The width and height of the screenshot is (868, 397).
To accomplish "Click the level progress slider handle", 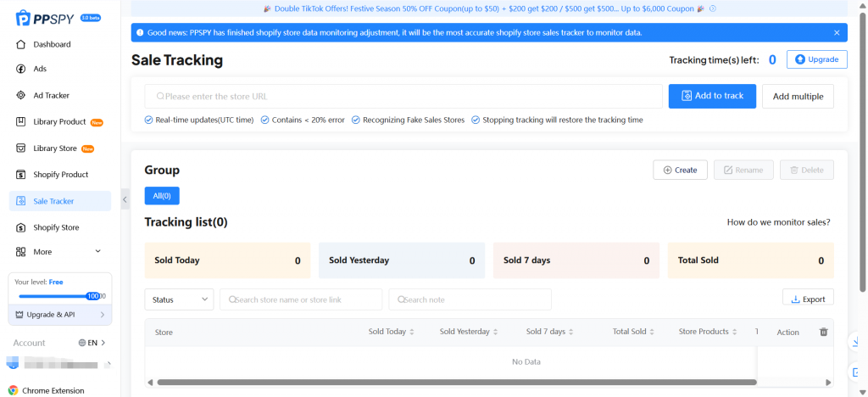I will coord(93,296).
